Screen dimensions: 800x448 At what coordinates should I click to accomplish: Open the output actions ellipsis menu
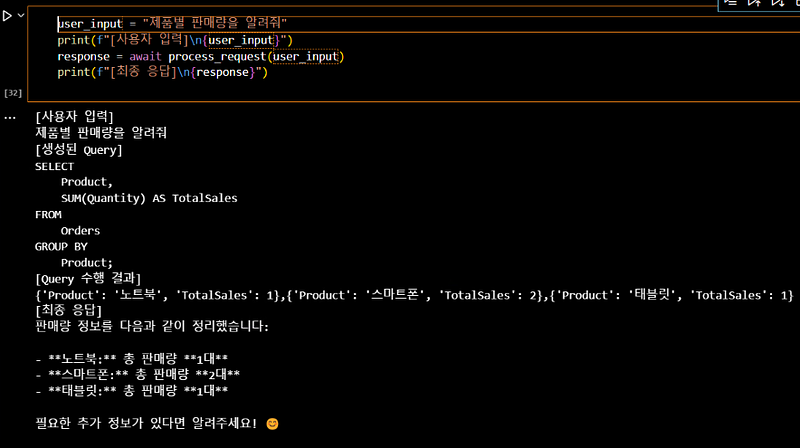click(10, 118)
